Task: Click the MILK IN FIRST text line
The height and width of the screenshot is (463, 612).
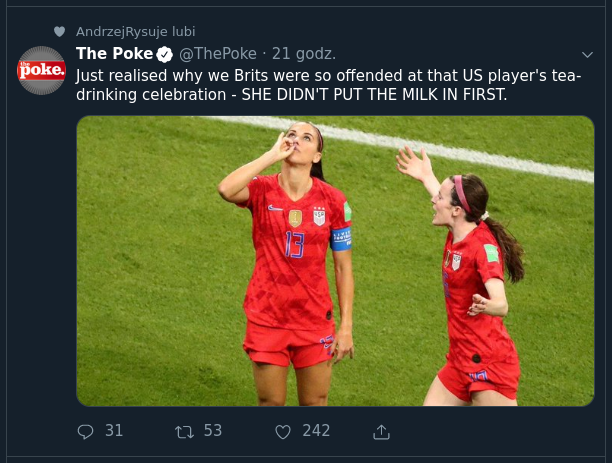Action: coord(292,94)
